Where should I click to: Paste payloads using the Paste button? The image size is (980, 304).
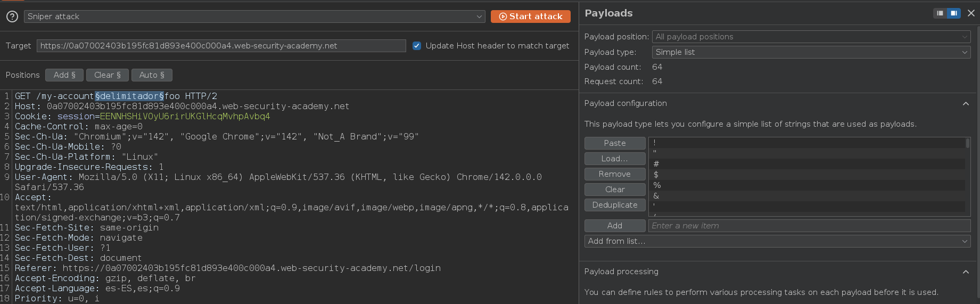click(615, 143)
